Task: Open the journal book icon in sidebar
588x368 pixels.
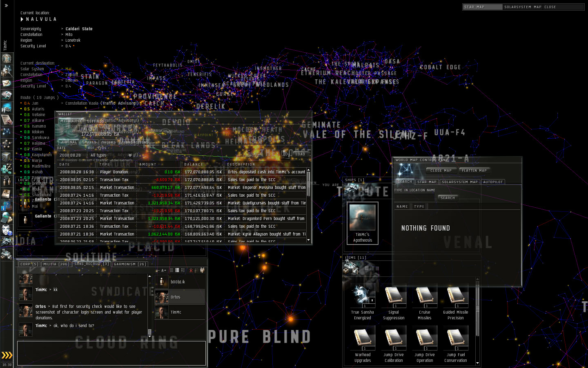Action: (x=7, y=193)
